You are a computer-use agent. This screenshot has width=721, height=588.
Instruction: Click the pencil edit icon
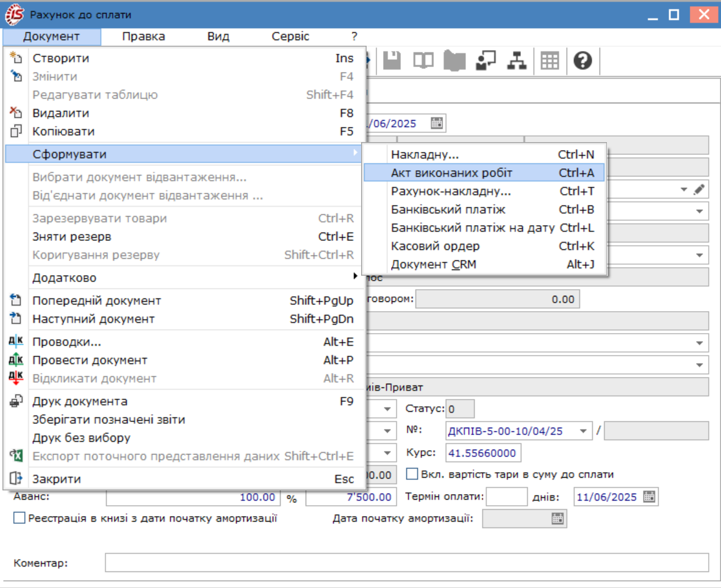[x=699, y=190]
